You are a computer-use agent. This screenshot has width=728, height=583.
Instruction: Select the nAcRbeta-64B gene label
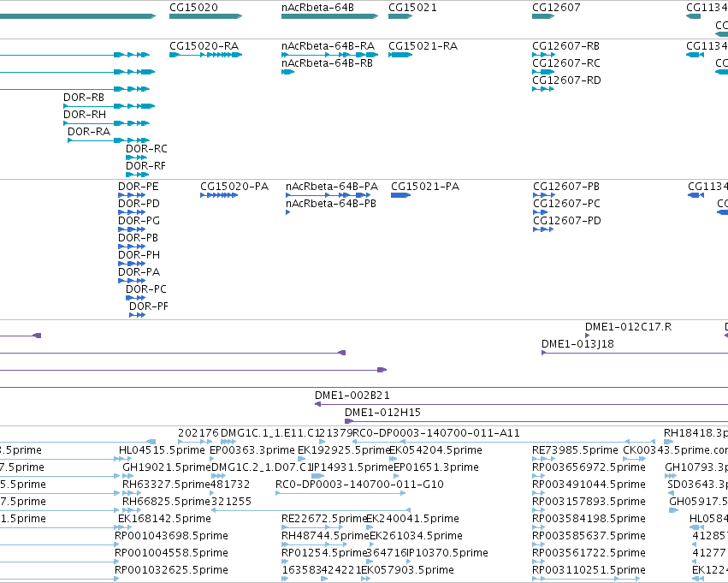click(x=317, y=8)
